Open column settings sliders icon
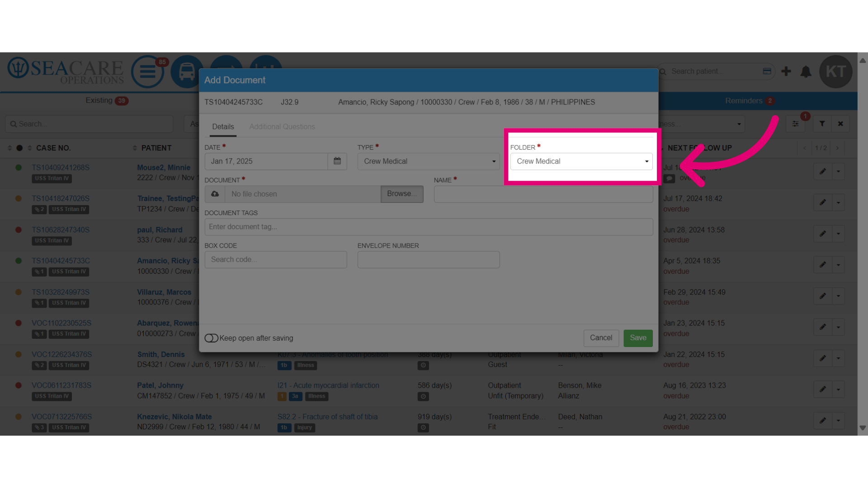The image size is (868, 488). click(x=796, y=124)
